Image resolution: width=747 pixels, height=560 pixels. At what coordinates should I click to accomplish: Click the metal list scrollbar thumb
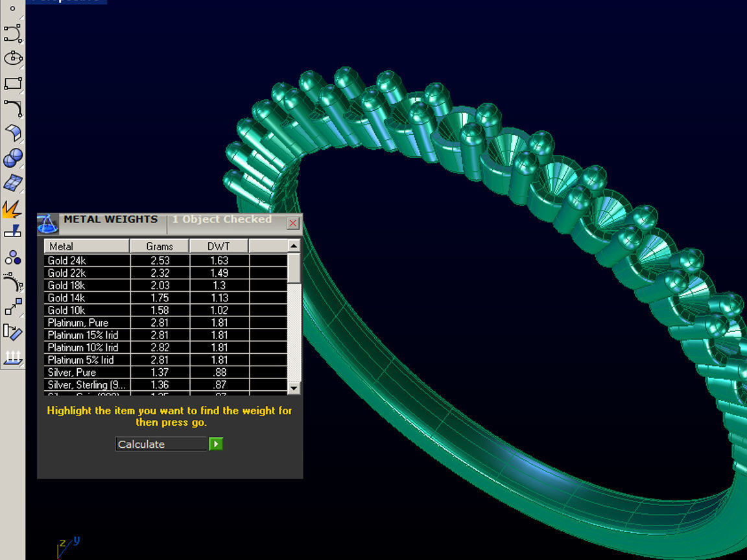coord(294,268)
